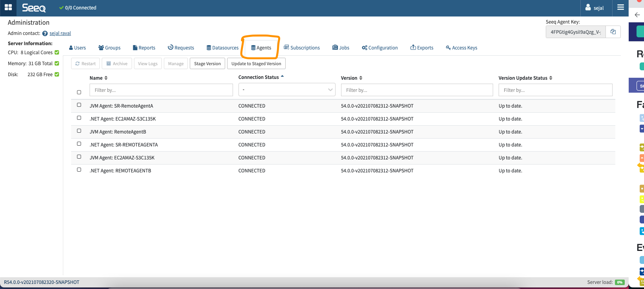Screen dimensions: 644x289
Task: Open the hamburger menu at top right
Action: pyautogui.click(x=620, y=7)
